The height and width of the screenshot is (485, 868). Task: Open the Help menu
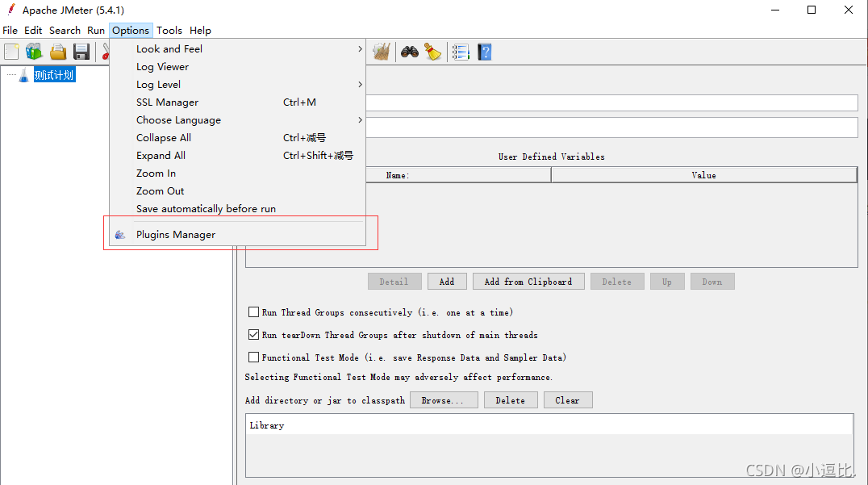click(x=200, y=31)
